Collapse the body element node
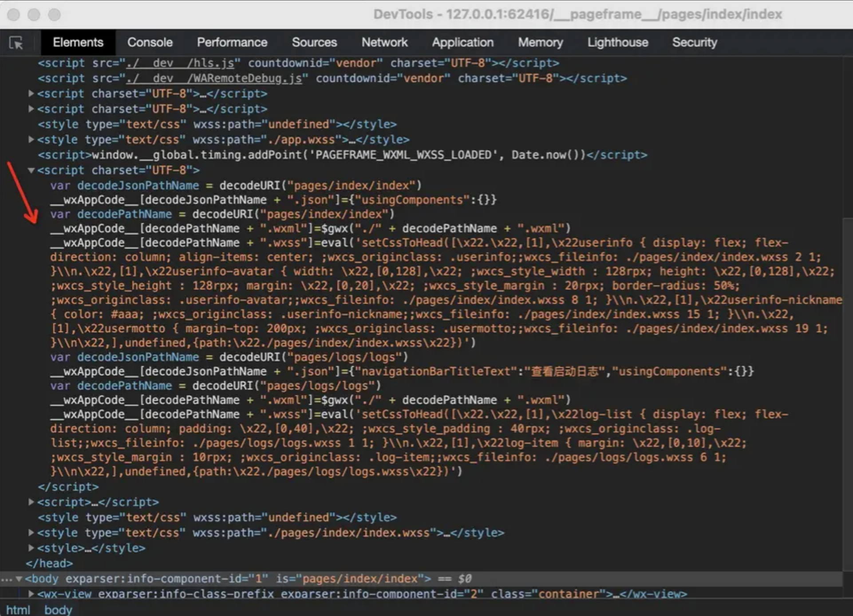This screenshot has width=853, height=616. pyautogui.click(x=19, y=579)
